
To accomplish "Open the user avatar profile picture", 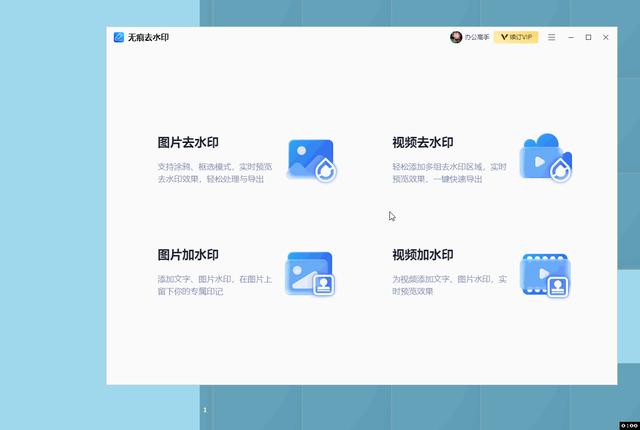I will click(x=456, y=37).
